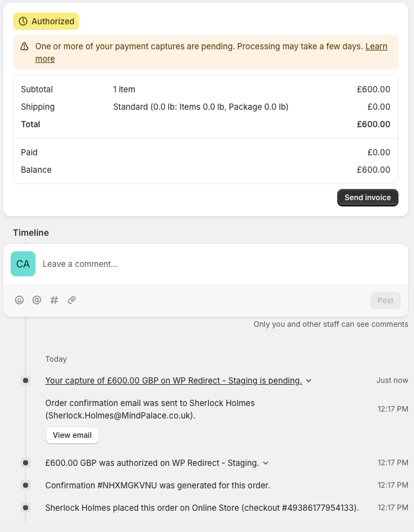The image size is (414, 532).
Task: Click the Post comment button
Action: 385,300
